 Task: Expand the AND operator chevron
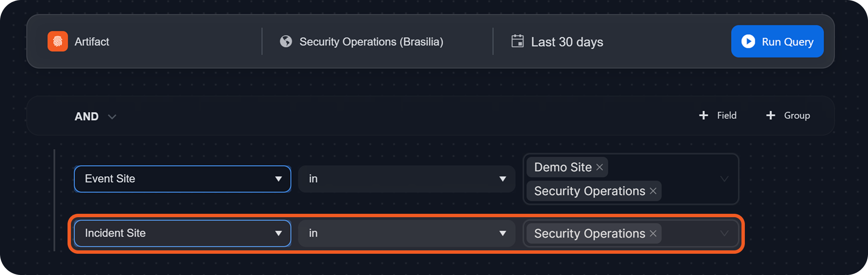click(x=112, y=116)
